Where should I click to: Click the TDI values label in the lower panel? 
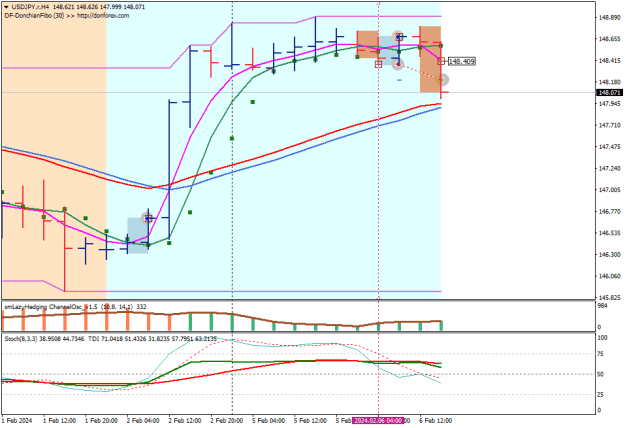tap(153, 339)
